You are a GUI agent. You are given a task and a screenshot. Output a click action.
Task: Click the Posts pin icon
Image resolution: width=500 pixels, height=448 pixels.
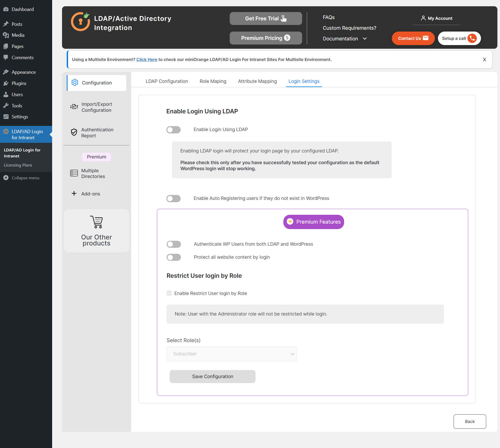[x=6, y=24]
